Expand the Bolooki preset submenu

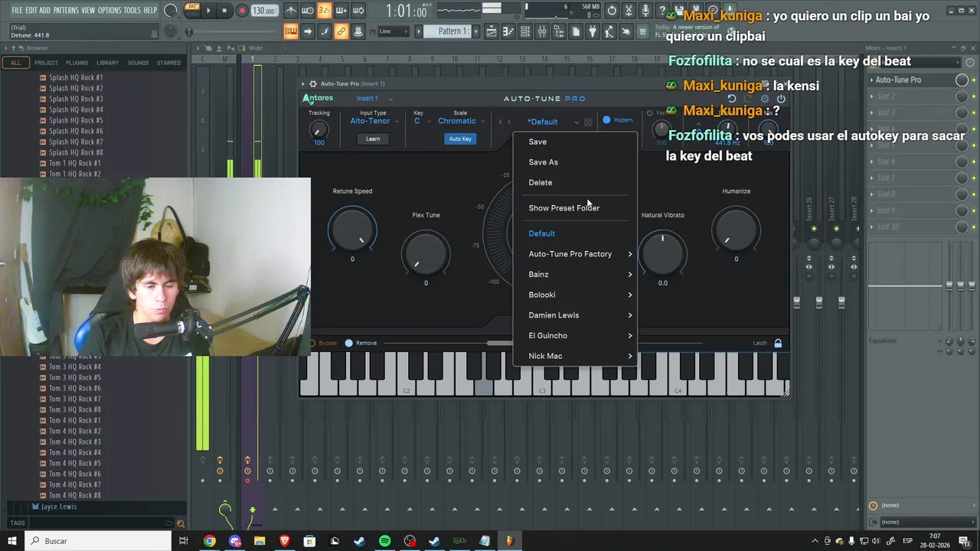574,295
